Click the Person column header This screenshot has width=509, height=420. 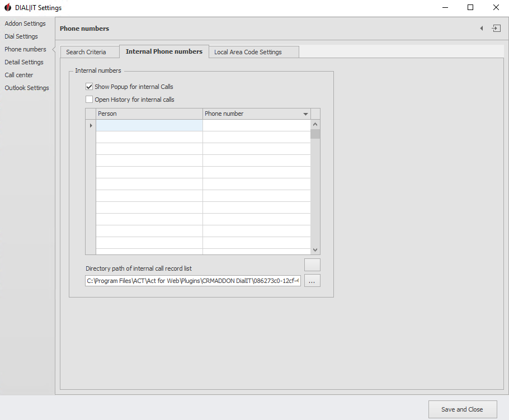coord(149,114)
